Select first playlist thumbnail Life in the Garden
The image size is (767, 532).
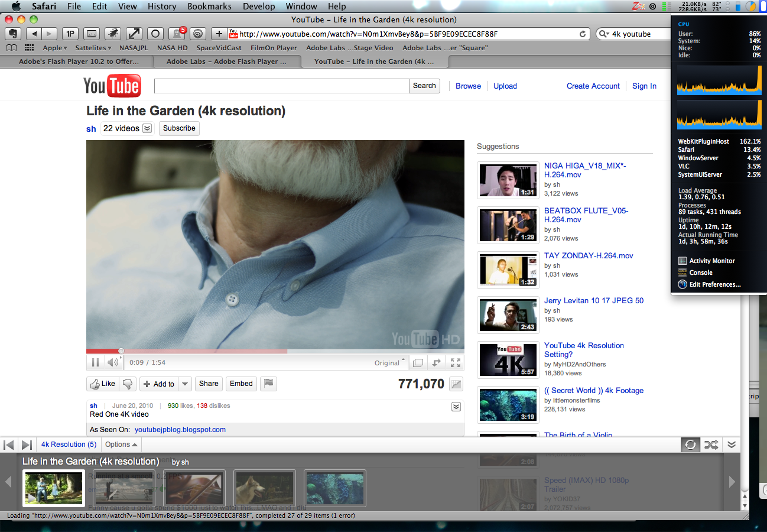pos(54,488)
